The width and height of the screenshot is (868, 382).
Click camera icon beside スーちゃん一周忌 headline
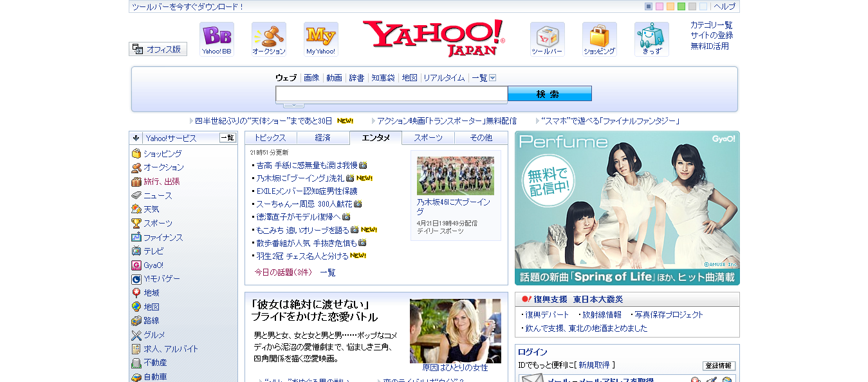click(358, 204)
